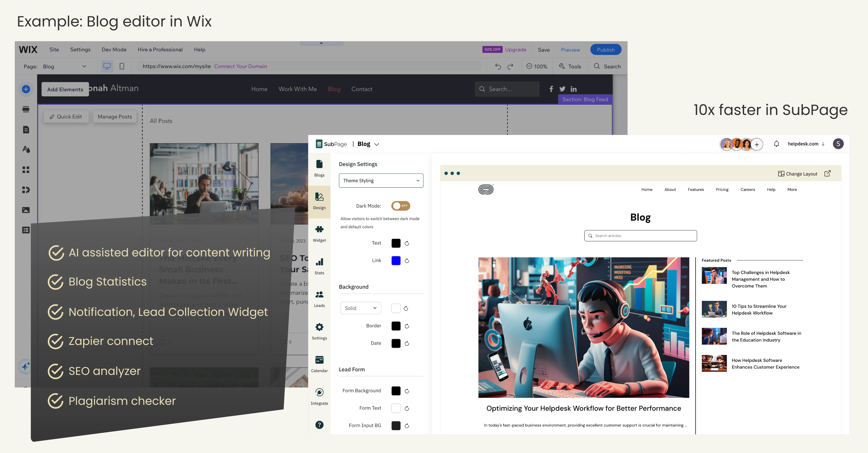Click the Twitter icon in Wix site header

click(562, 89)
